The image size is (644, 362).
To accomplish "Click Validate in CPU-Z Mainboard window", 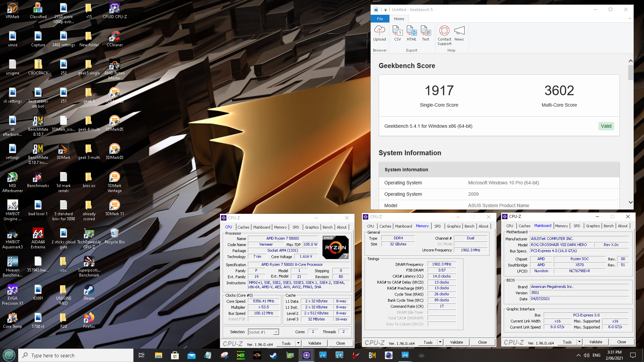I will coord(596,342).
